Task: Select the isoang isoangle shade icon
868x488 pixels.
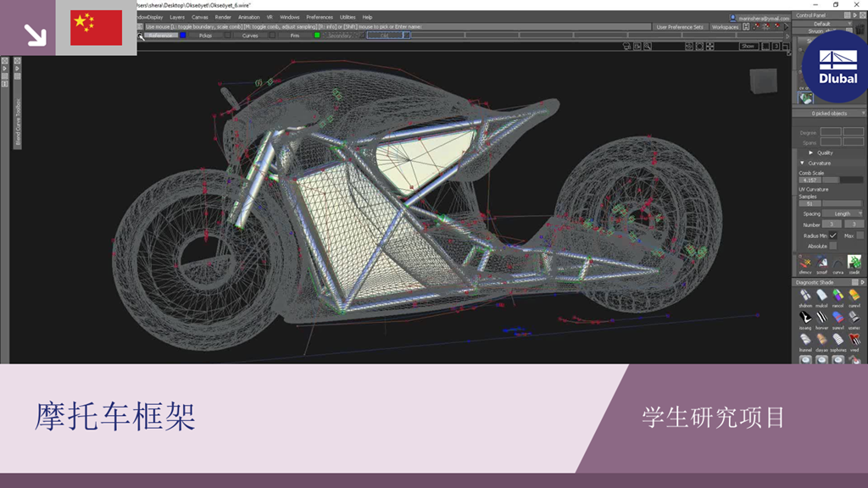Action: click(x=805, y=318)
